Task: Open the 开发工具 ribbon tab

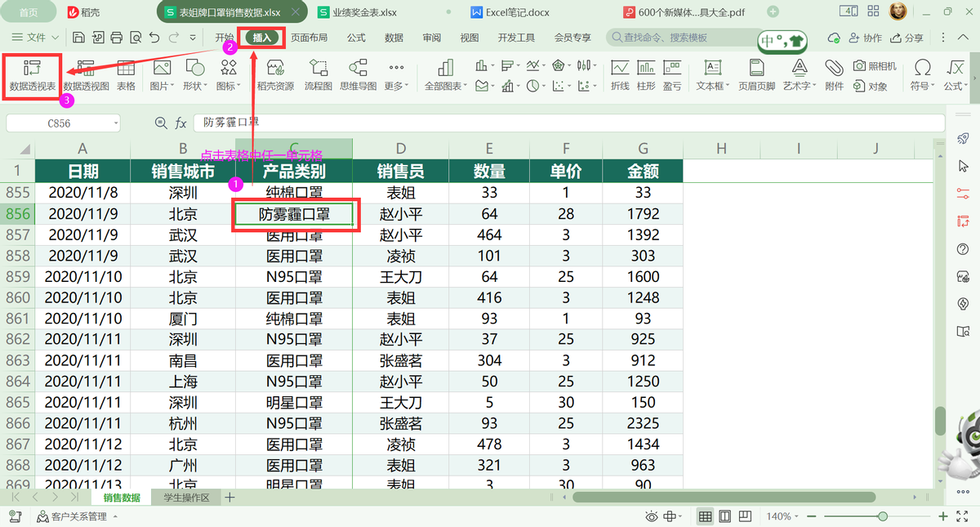Action: 517,38
